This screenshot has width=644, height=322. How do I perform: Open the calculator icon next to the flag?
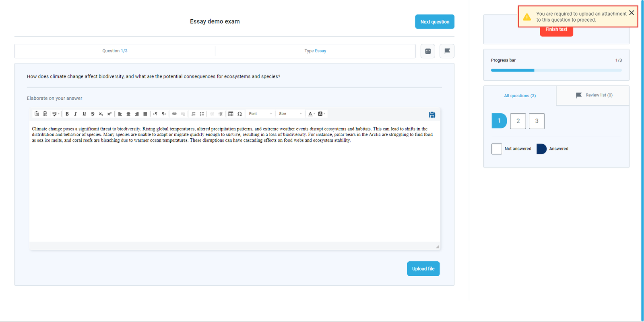pos(427,51)
